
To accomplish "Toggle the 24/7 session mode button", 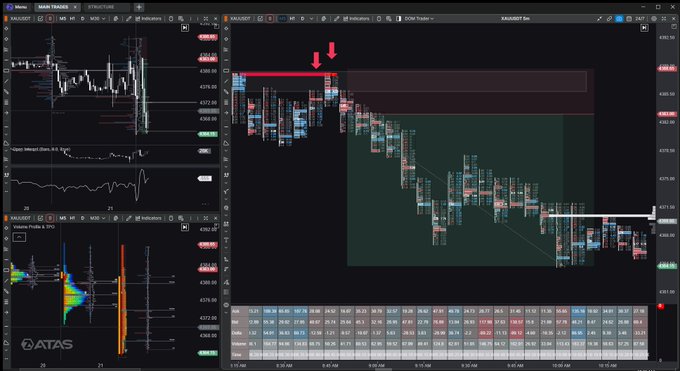I will tap(640, 19).
